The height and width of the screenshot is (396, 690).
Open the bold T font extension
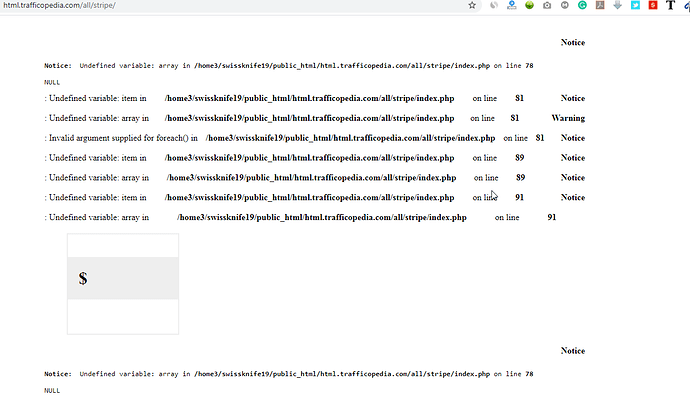click(x=670, y=5)
